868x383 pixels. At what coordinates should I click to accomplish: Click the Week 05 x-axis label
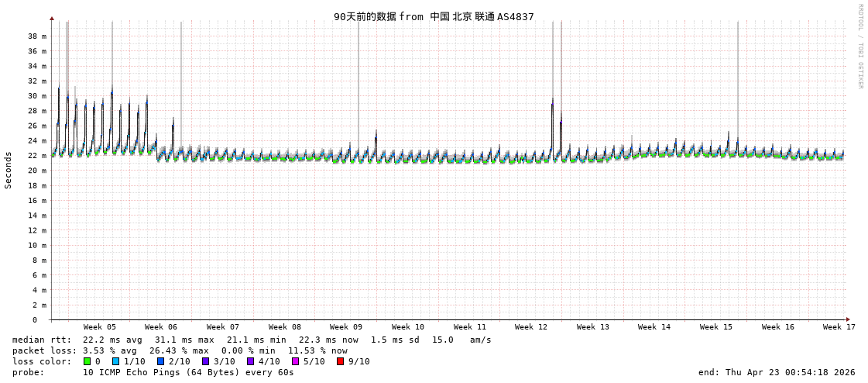[x=100, y=327]
